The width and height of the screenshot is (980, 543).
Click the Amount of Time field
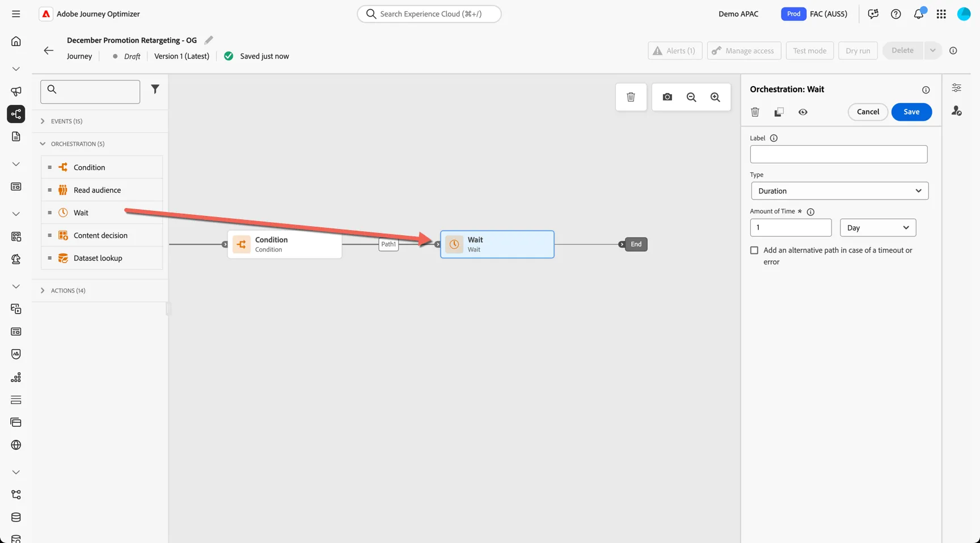click(791, 227)
